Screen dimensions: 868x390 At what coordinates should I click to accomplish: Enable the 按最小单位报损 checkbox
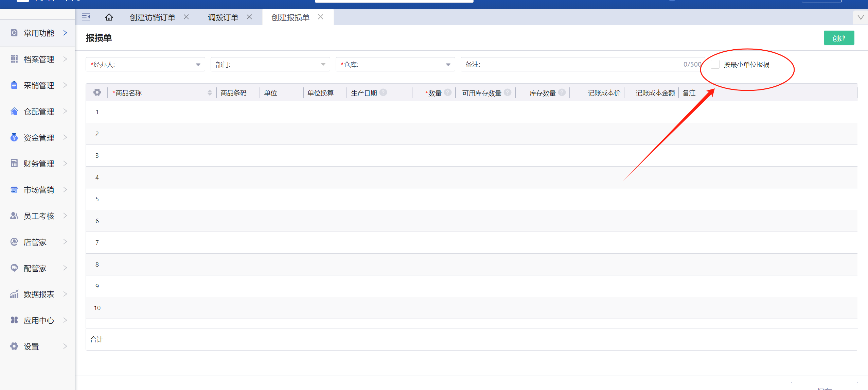point(715,65)
